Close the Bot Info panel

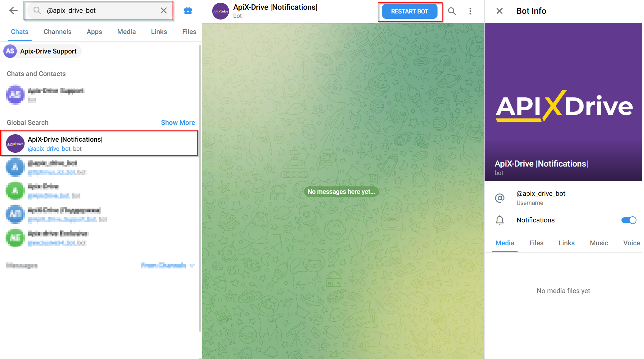pyautogui.click(x=499, y=11)
